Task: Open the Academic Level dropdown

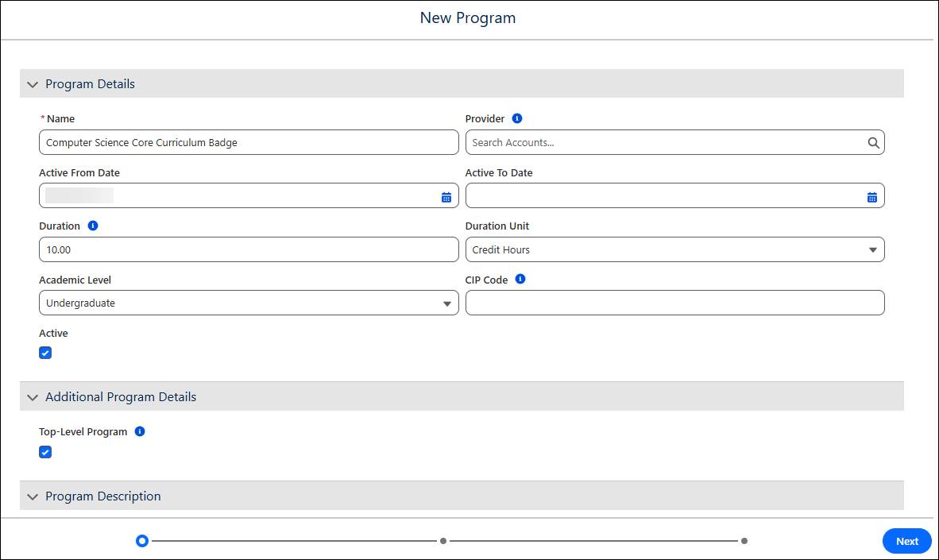Action: (447, 303)
